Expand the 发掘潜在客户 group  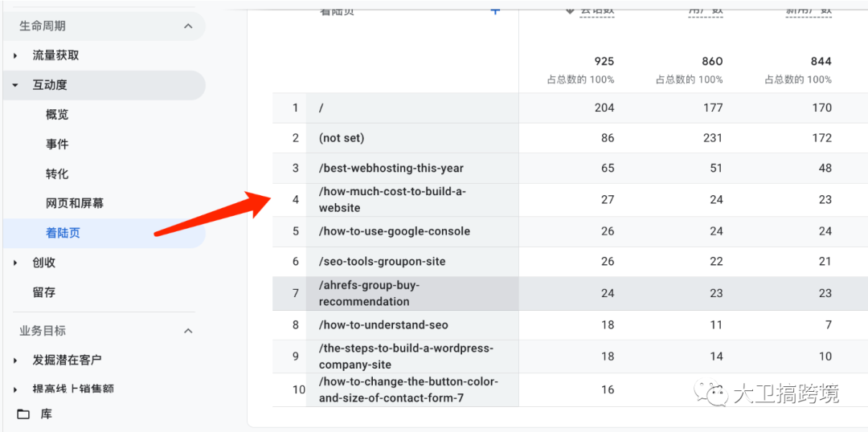(15, 361)
